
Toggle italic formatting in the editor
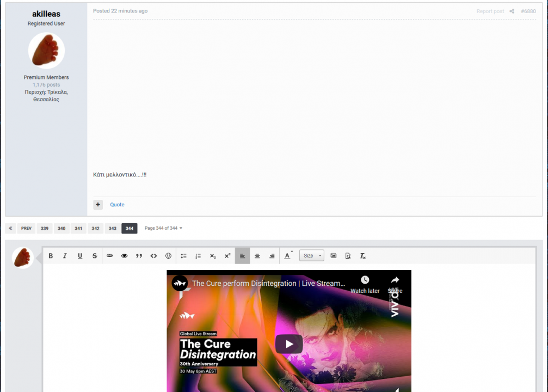tap(65, 256)
